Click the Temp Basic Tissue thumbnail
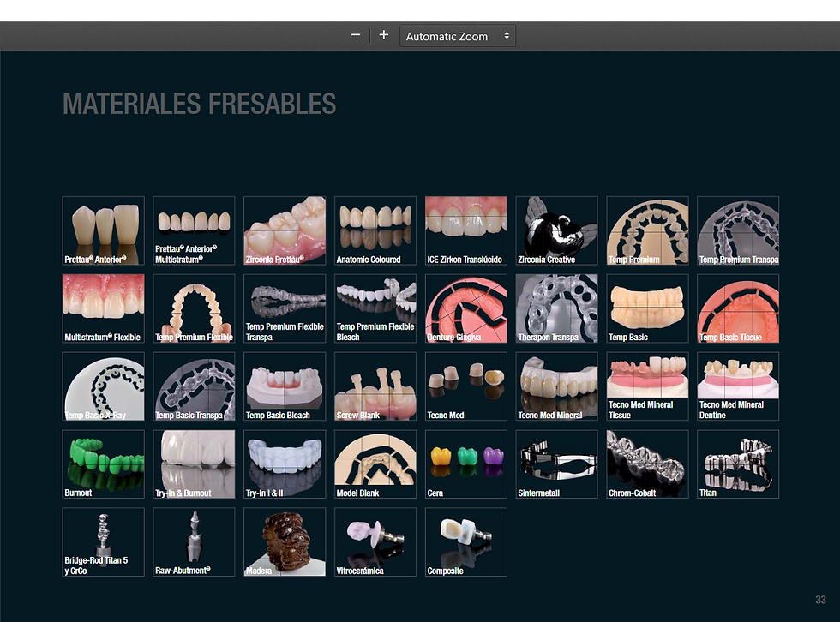840x622 pixels. (738, 308)
